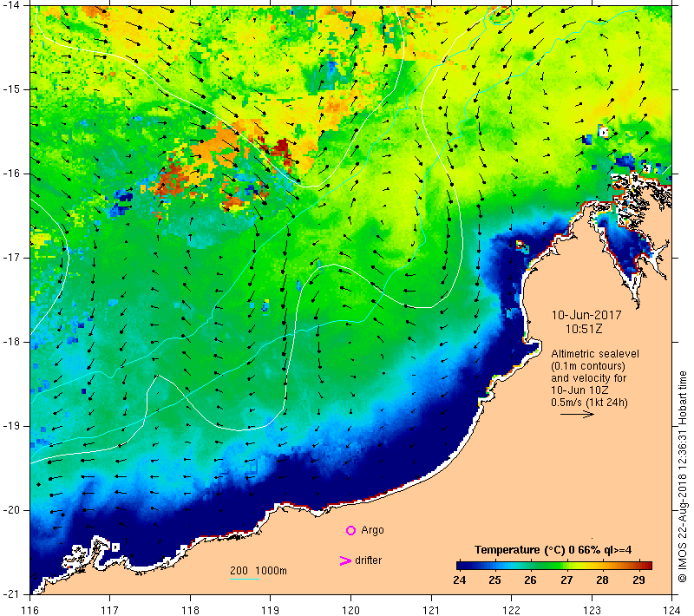
Task: Click the colorbar label '25'
Action: coord(494,580)
